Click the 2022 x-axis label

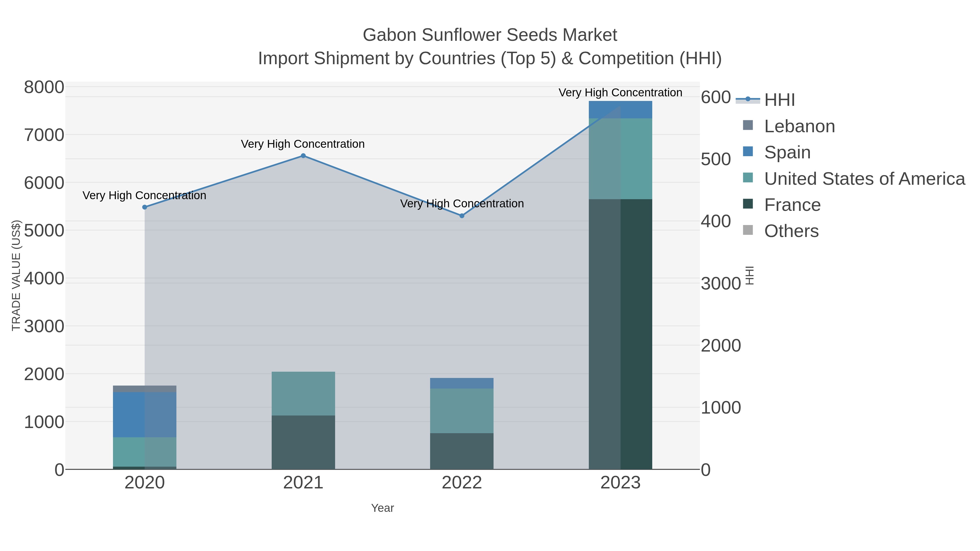462,483
